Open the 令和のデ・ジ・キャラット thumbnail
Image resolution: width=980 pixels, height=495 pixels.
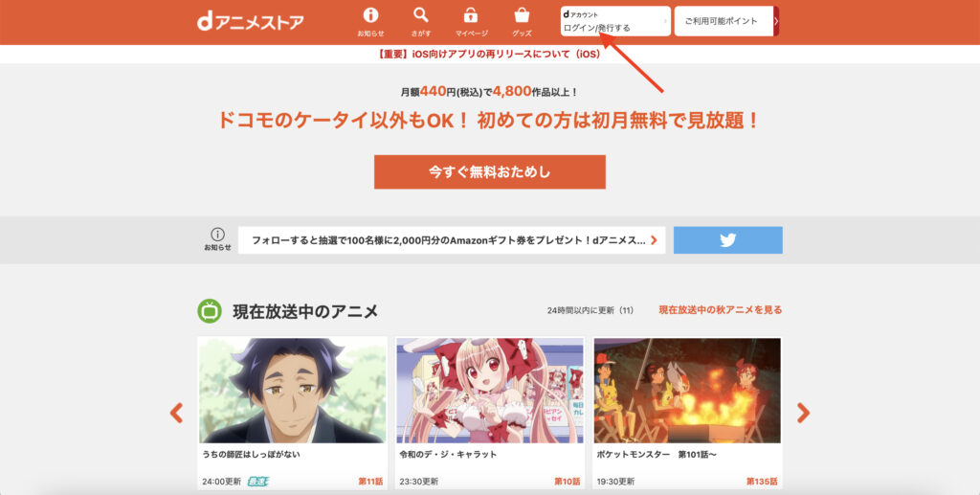[490, 390]
